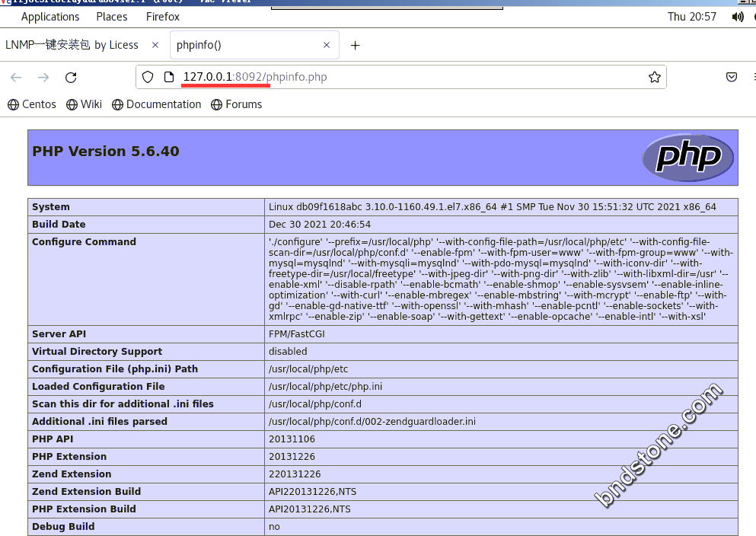Close the LNMP by Licess tab

tap(155, 45)
